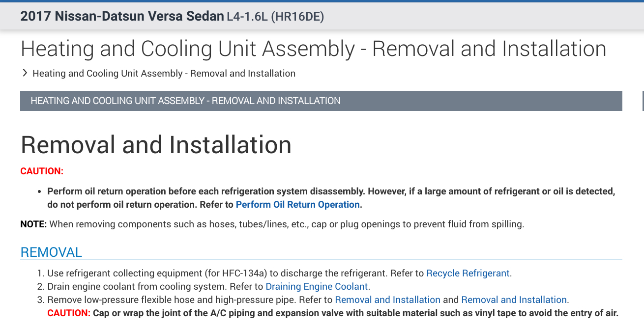Open the Perform Oil Return Operation link
Screen dimensions: 644x327
pos(298,205)
